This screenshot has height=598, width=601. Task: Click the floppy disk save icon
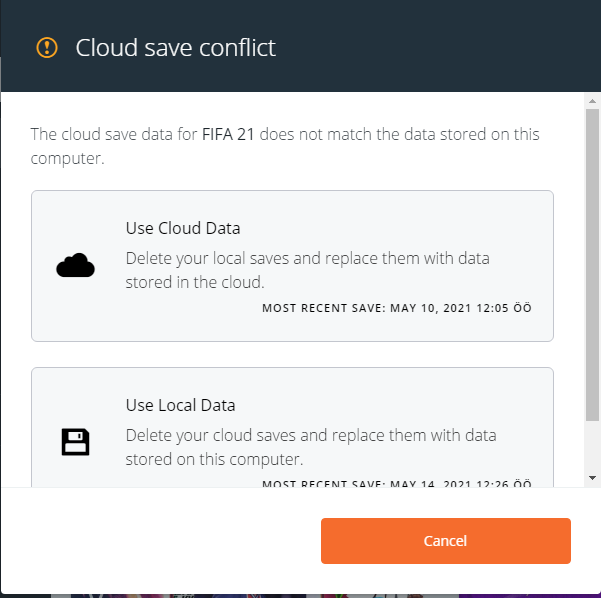[75, 441]
